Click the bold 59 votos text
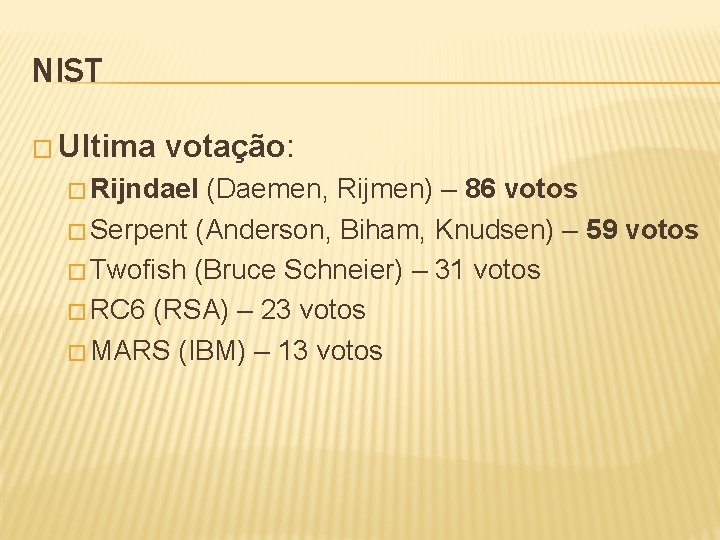This screenshot has width=720, height=540. (642, 230)
